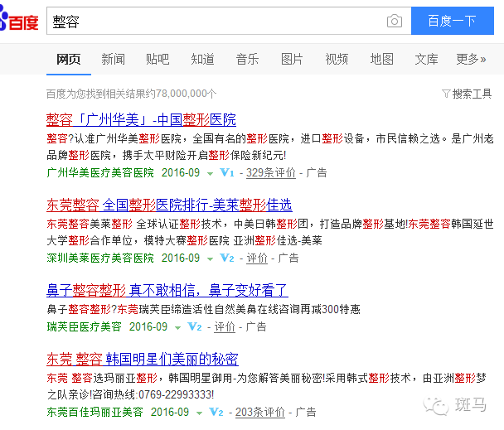Select the 视频 tab
Viewport: 504px width, 430px height.
337,60
